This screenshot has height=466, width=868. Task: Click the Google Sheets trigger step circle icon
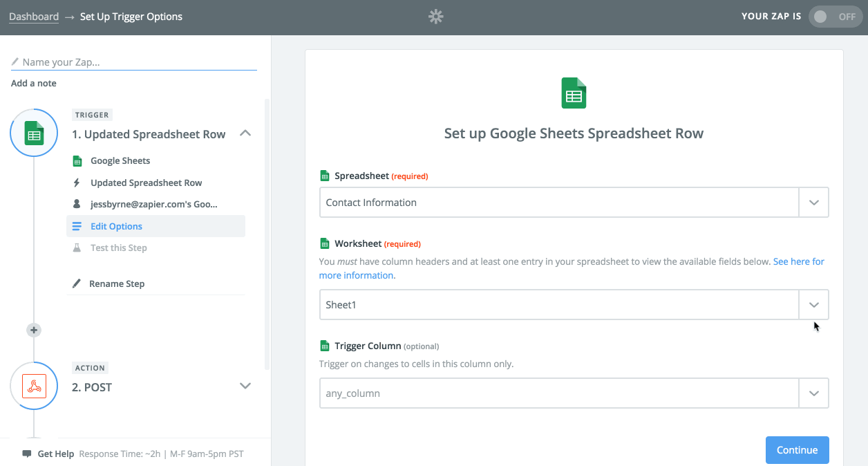[34, 133]
